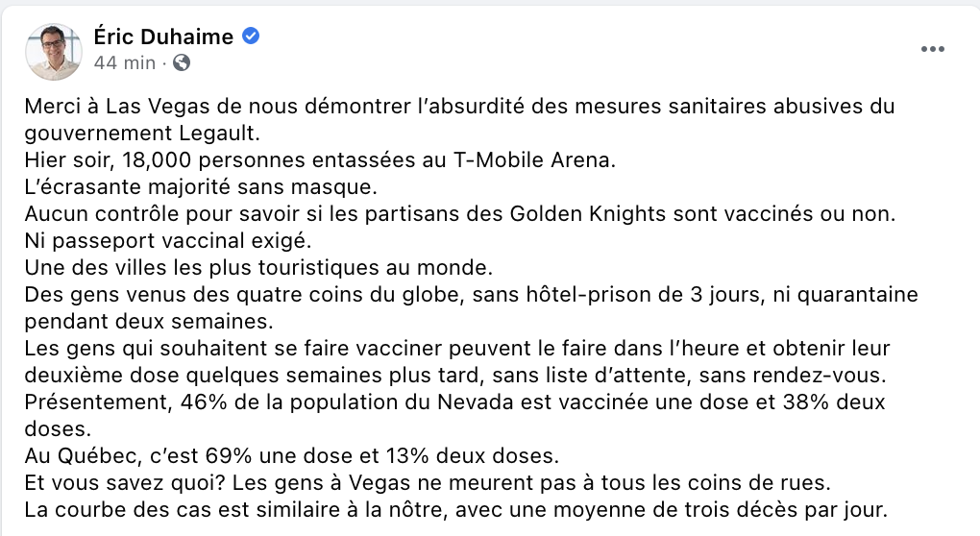
Task: Click the T-Mobile Arena sentence
Action: click(320, 159)
